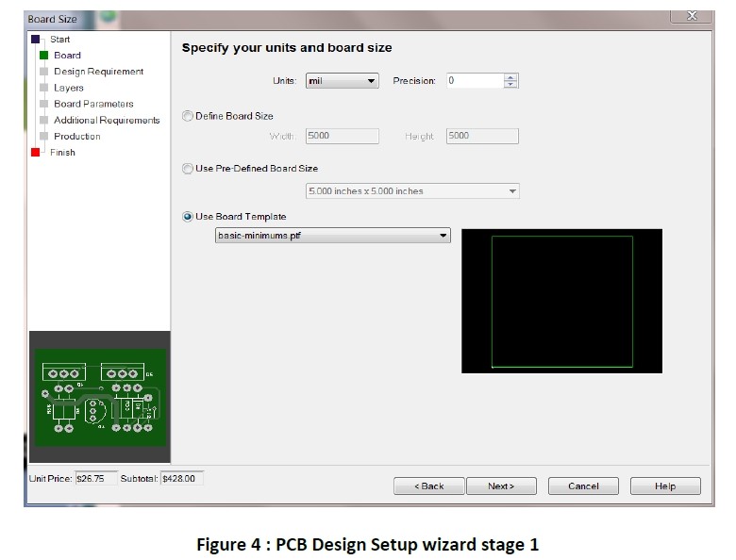Click inside the Precision value field
The height and width of the screenshot is (560, 736).
click(474, 81)
